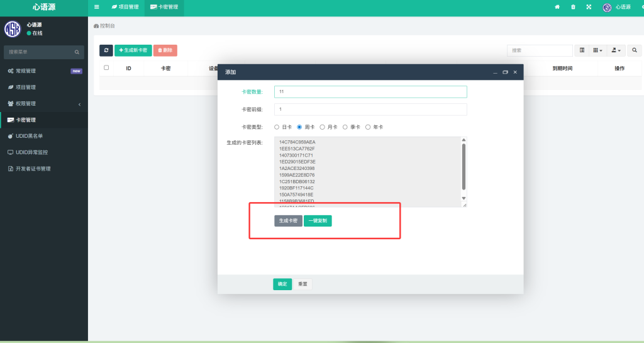The height and width of the screenshot is (343, 644).
Task: Open 常规管理 in the sidebar
Action: [44, 71]
